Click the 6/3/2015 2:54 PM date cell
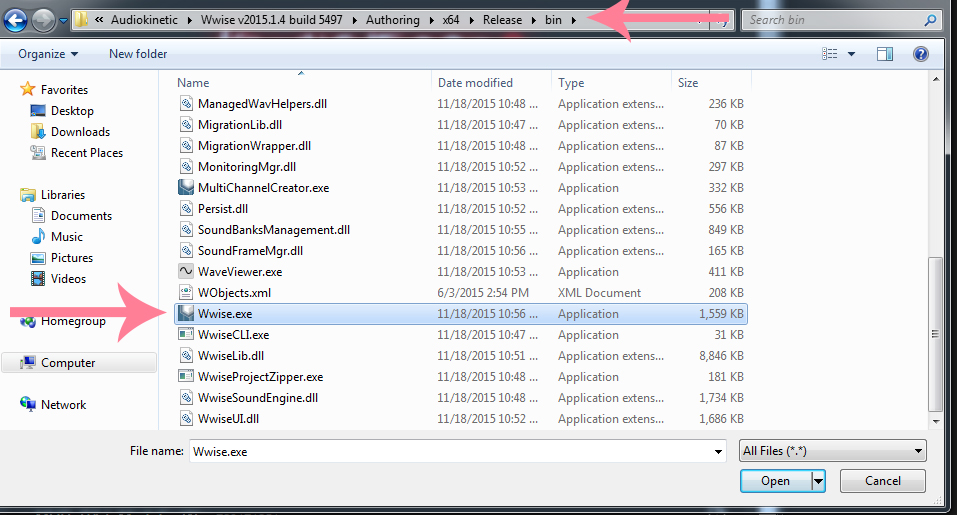 coord(483,293)
